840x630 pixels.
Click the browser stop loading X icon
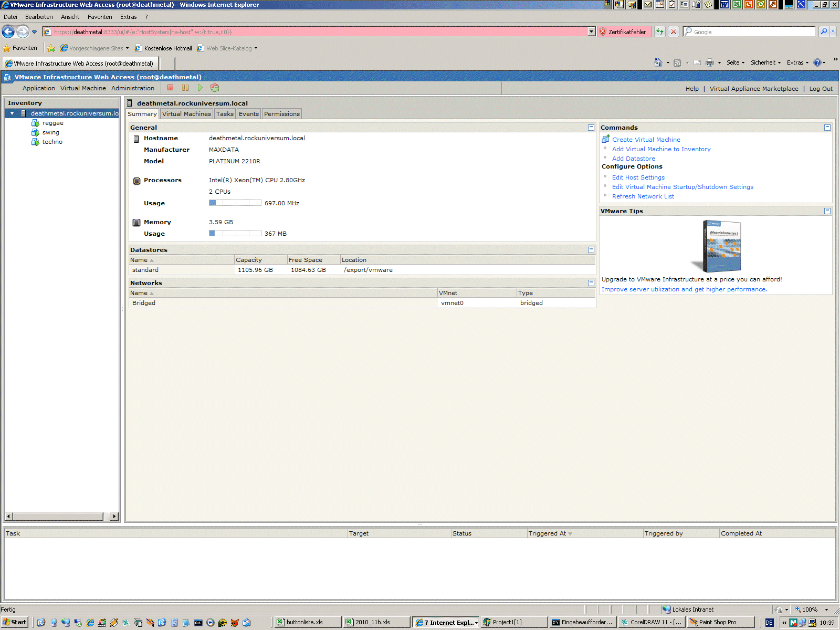[674, 31]
